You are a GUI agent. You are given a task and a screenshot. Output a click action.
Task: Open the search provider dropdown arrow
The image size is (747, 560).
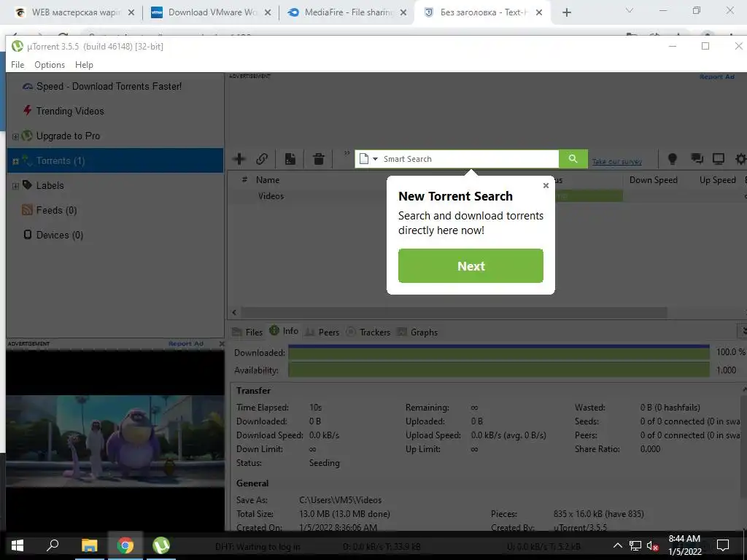[x=376, y=159]
